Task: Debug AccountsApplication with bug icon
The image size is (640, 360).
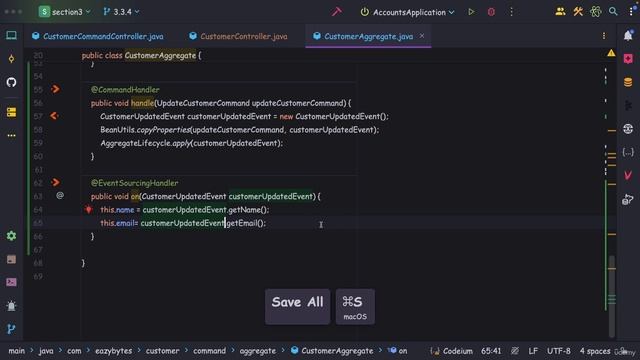Action: tap(491, 12)
